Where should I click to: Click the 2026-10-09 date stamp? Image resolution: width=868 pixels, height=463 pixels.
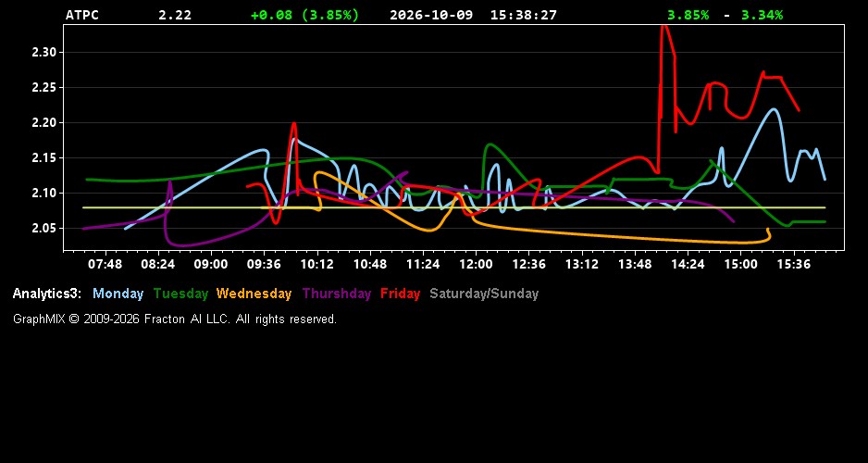coord(431,15)
